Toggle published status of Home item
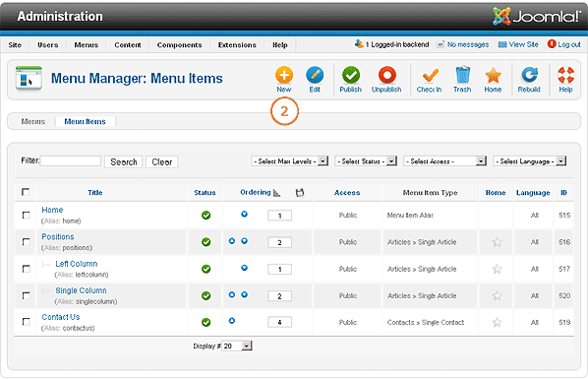This screenshot has height=379, width=588. pyautogui.click(x=206, y=216)
